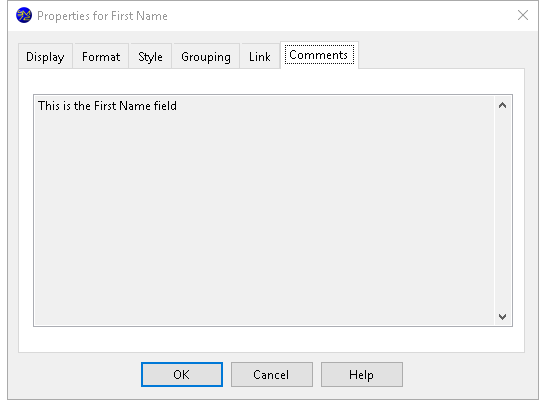Switch to the Display tab
Image resolution: width=546 pixels, height=407 pixels.
tap(45, 56)
